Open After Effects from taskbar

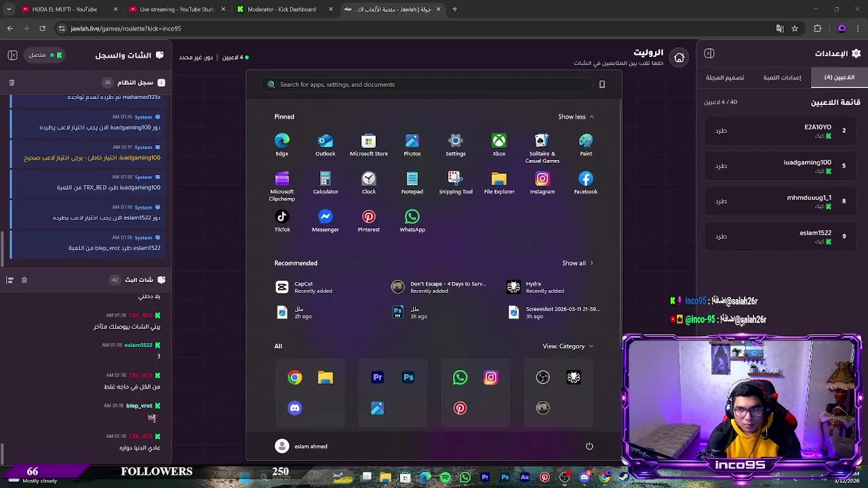click(x=525, y=477)
